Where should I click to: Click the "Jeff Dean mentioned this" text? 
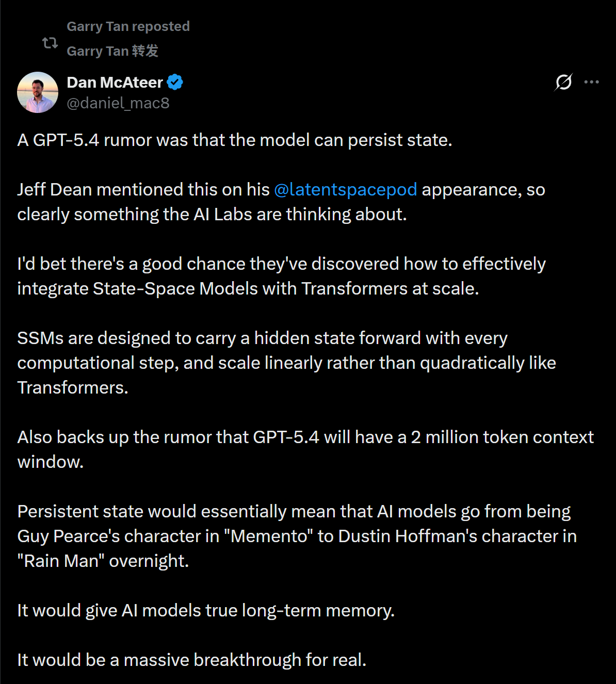pos(143,190)
